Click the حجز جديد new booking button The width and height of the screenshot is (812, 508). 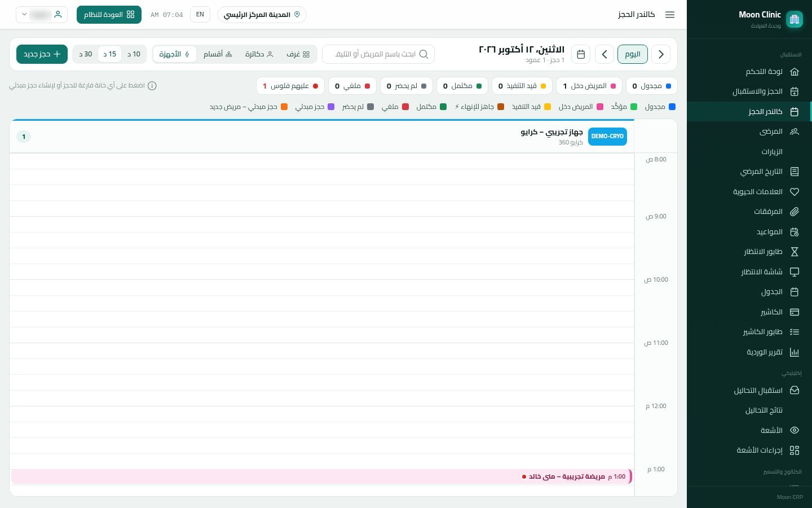pos(42,54)
